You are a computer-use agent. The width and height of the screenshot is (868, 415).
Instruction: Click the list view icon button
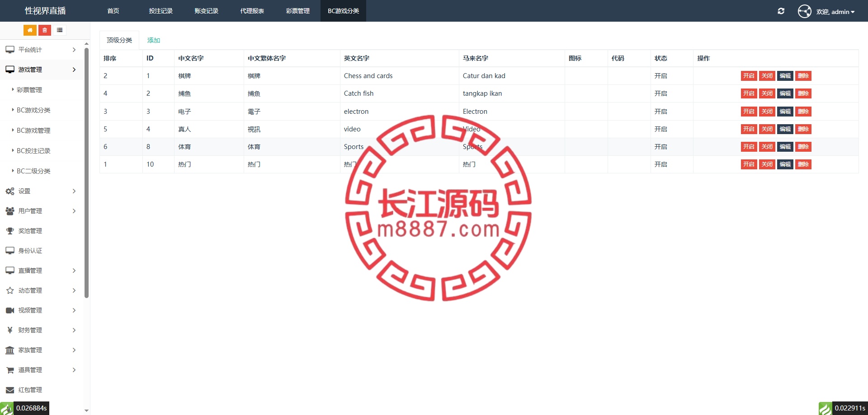[60, 30]
